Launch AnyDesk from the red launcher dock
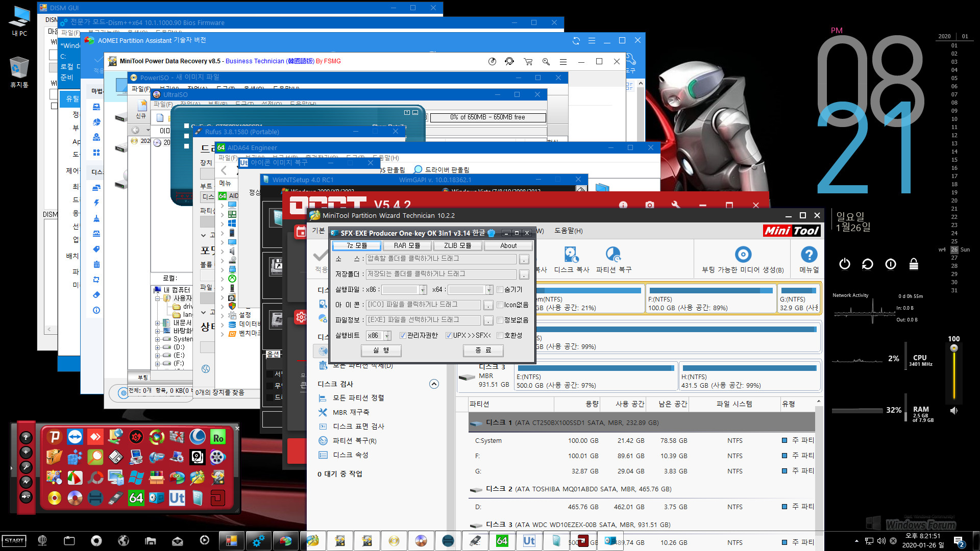 click(95, 437)
